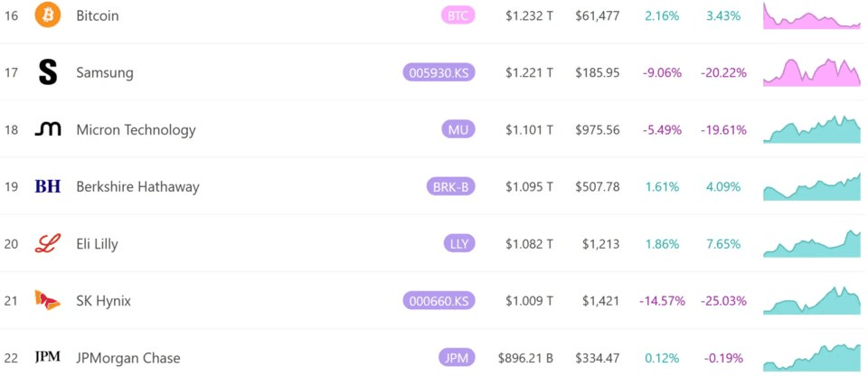Click the 000660.KS ticker badge

[439, 301]
